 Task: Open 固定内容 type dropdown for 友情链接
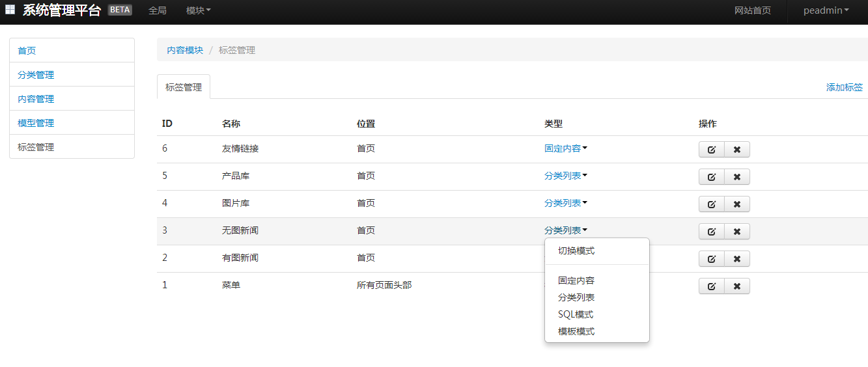[566, 148]
